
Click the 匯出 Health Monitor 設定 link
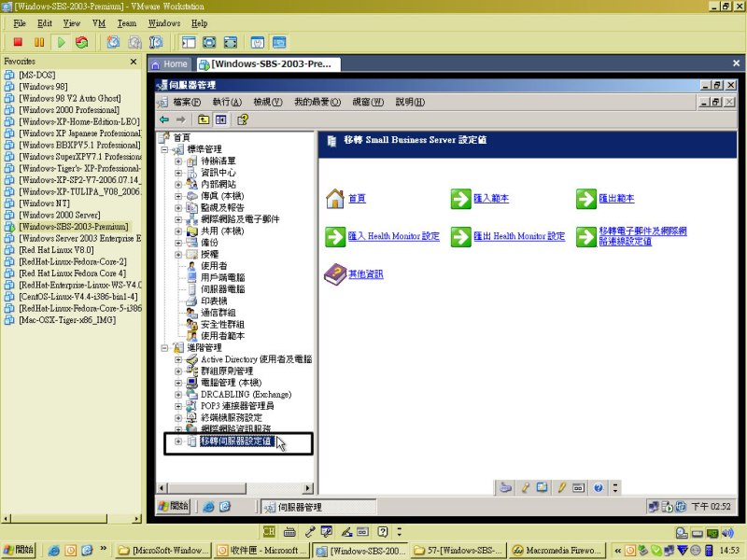tap(519, 236)
